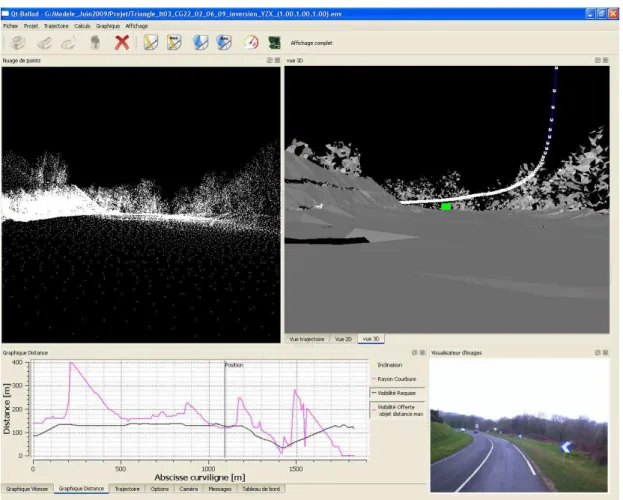Click the point cloud view of road
Viewport: 623px width, 500px height.
[x=141, y=204]
